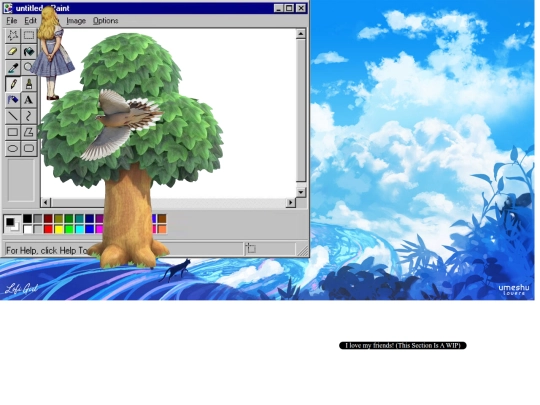
Task: Pick the Eraser tool in Paint
Action: (13, 51)
